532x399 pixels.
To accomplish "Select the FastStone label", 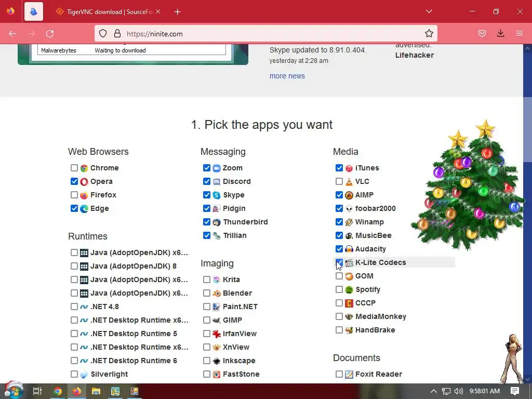I will click(241, 374).
